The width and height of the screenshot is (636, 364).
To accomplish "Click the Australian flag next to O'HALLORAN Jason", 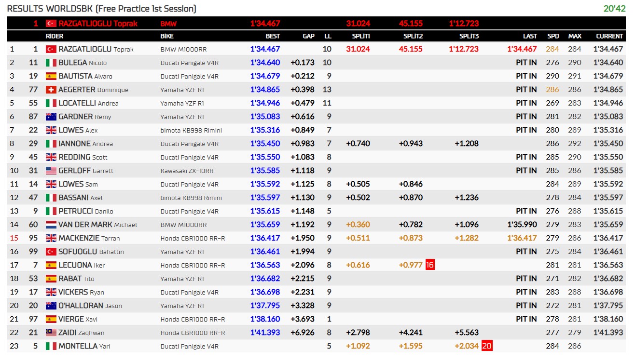I will [51, 306].
